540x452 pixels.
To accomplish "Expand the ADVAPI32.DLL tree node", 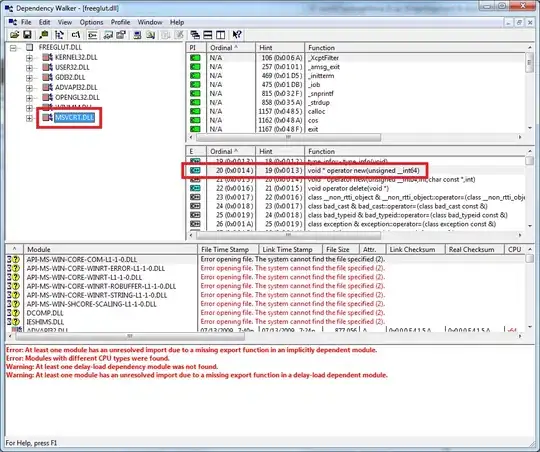I will (29, 88).
